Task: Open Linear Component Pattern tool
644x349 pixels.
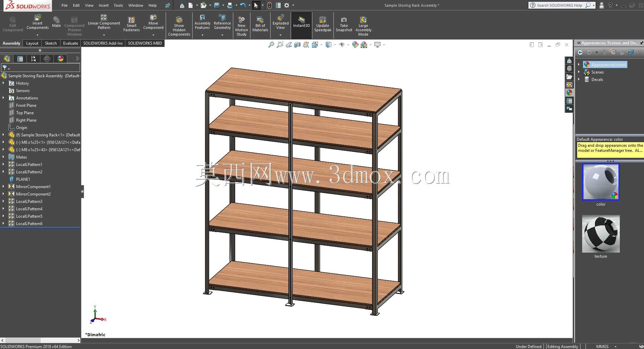Action: (x=104, y=22)
